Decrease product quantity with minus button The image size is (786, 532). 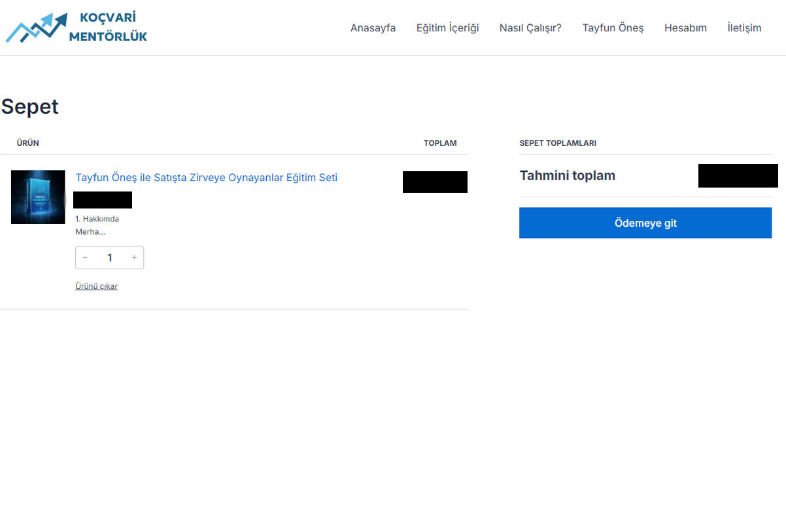(x=85, y=258)
